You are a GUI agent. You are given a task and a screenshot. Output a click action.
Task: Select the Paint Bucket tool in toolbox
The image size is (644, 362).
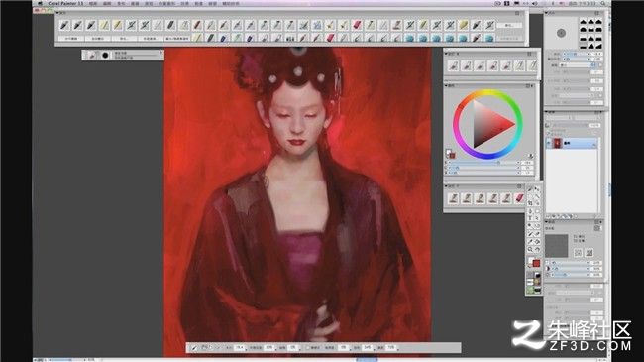[537, 241]
